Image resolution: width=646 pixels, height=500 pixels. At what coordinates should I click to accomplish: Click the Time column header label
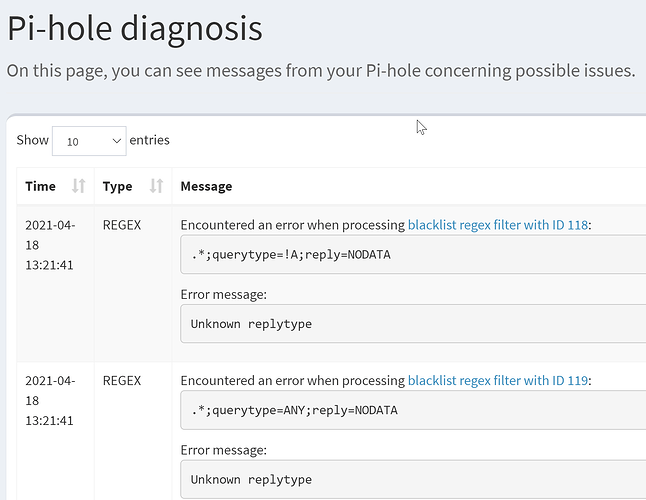pyautogui.click(x=40, y=186)
